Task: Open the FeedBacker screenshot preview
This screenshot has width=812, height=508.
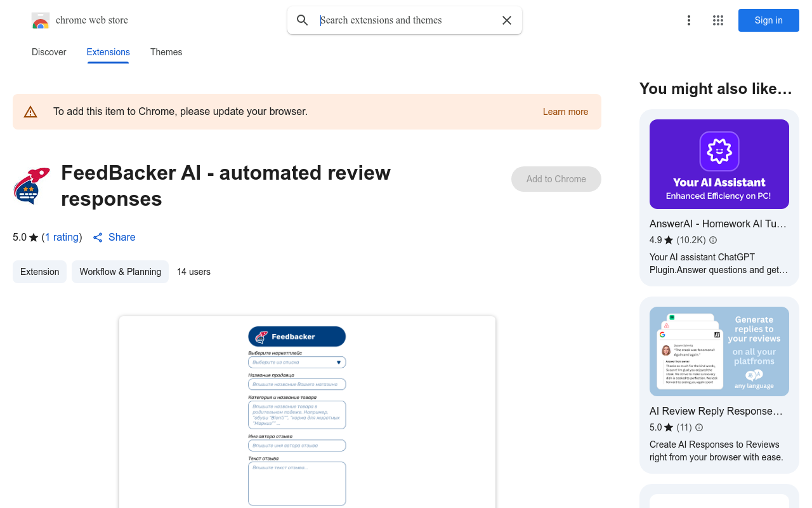Action: [x=307, y=412]
